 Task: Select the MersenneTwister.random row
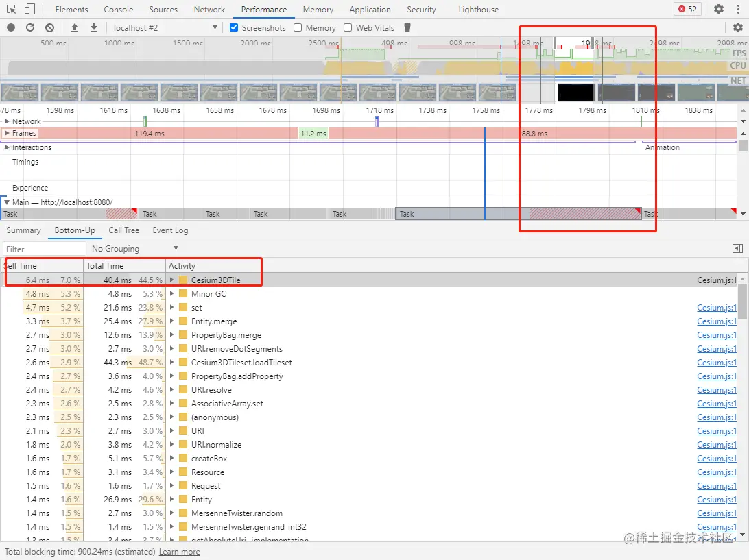(x=369, y=513)
